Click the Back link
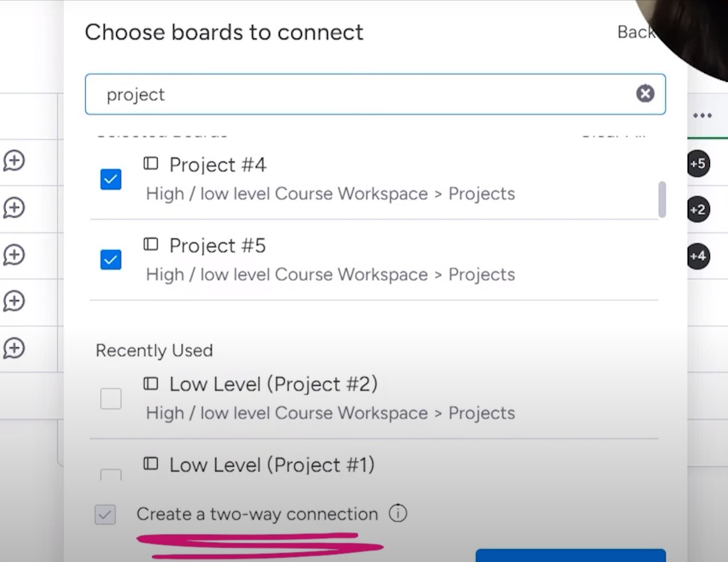 click(x=636, y=32)
